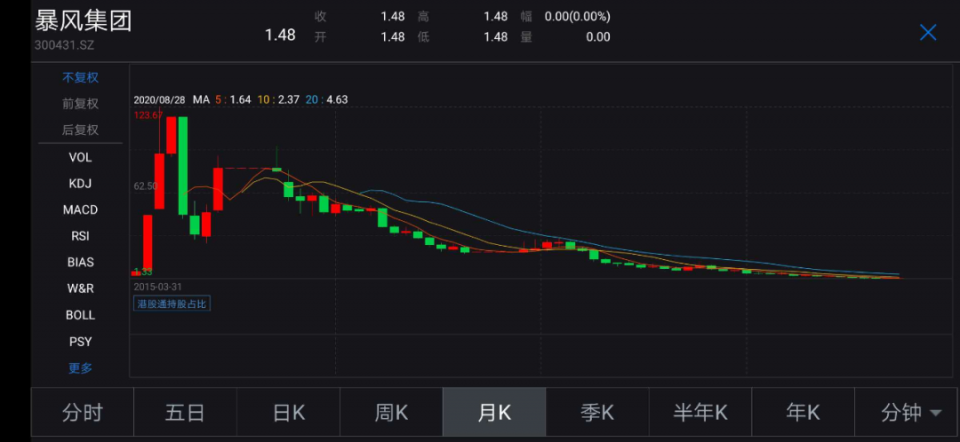Select the 季K quarterly chart tab
This screenshot has height=442, width=960.
pyautogui.click(x=597, y=413)
